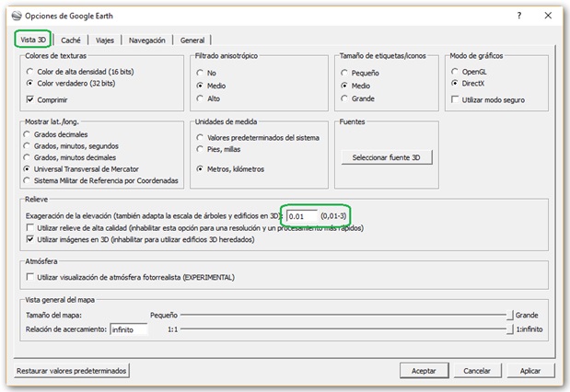This screenshot has width=570, height=392.
Task: Enable Utilizar modo seguro checkbox
Action: click(x=488, y=99)
